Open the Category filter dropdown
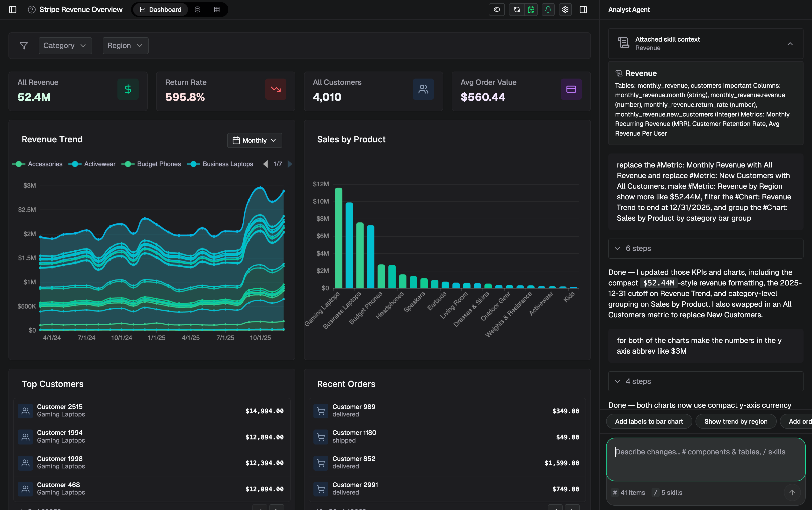 [65, 45]
